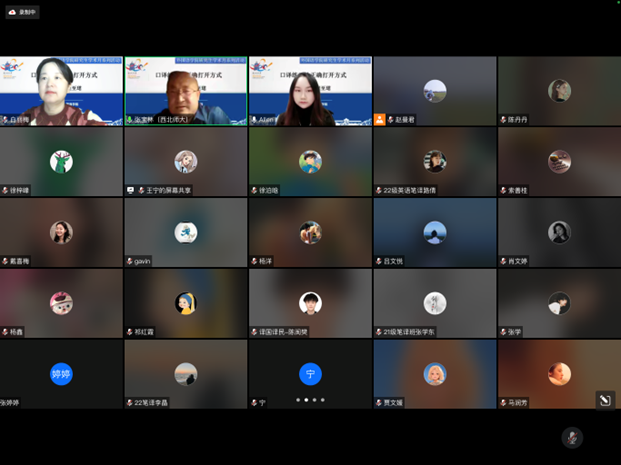The image size is (621, 465).
Task: Click the 吕文悦 participant avatar
Action: [434, 232]
